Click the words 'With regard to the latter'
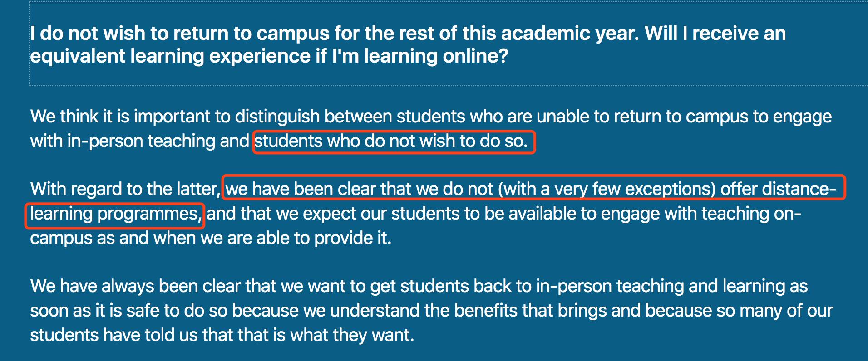868x361 pixels. tap(124, 189)
